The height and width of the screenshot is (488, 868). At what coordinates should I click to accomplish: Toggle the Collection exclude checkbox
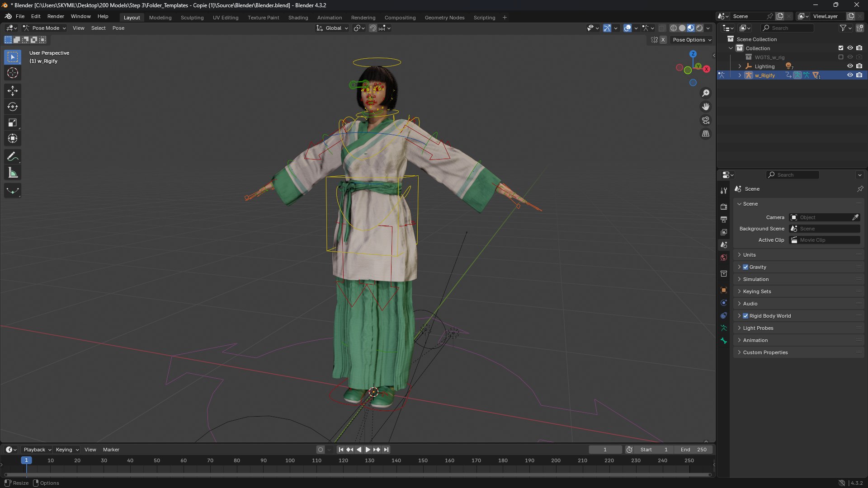click(841, 48)
